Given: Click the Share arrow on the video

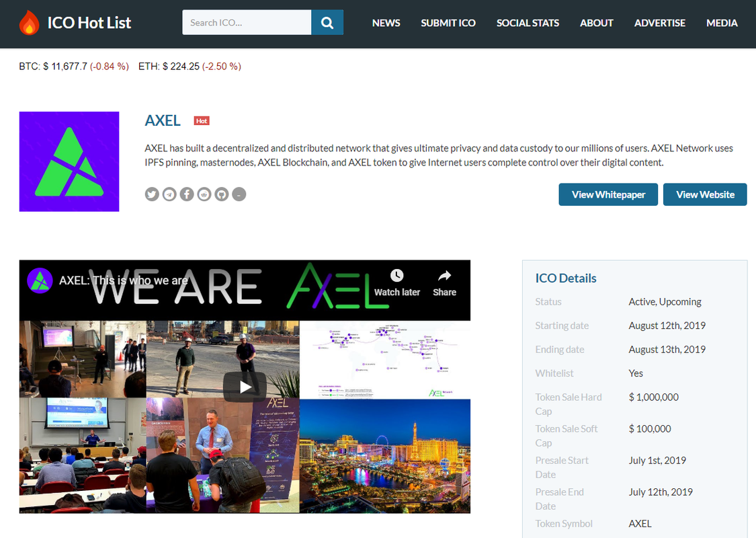Looking at the screenshot, I should pos(445,276).
